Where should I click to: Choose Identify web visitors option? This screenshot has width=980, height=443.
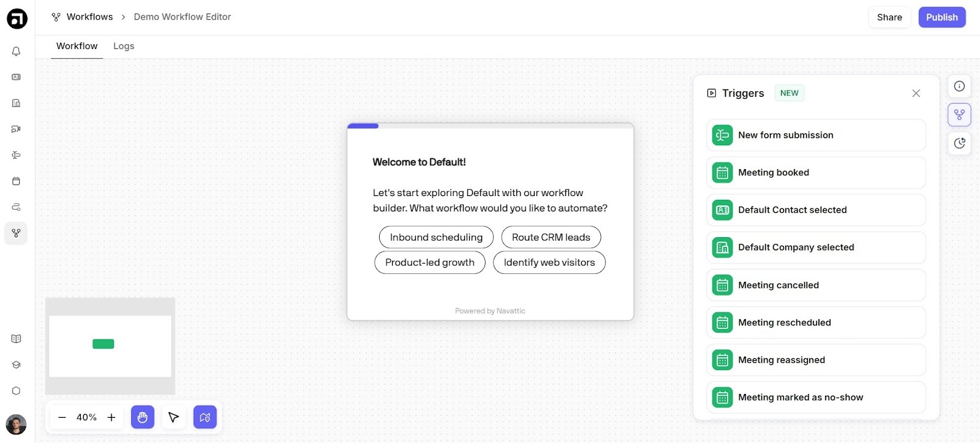coord(549,262)
